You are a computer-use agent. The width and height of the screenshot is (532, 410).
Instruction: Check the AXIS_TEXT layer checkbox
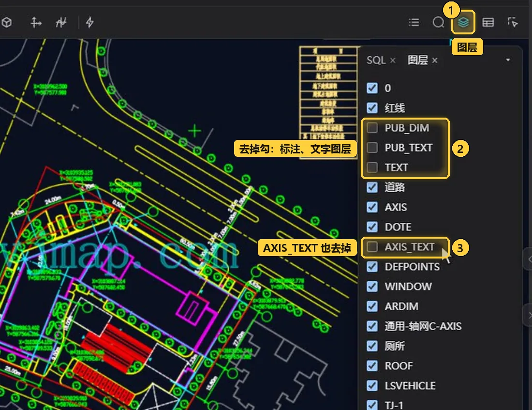(x=372, y=247)
